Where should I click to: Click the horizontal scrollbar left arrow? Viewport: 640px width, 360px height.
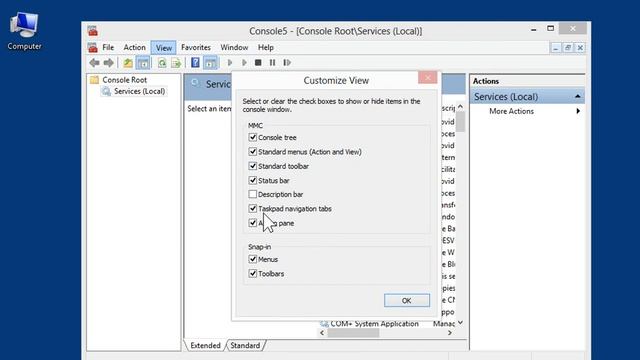(x=322, y=333)
